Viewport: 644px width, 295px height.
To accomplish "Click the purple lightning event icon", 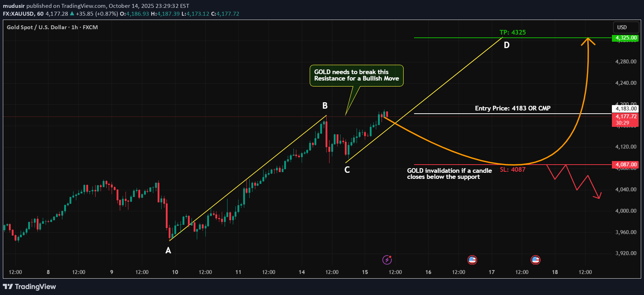I will [387, 260].
